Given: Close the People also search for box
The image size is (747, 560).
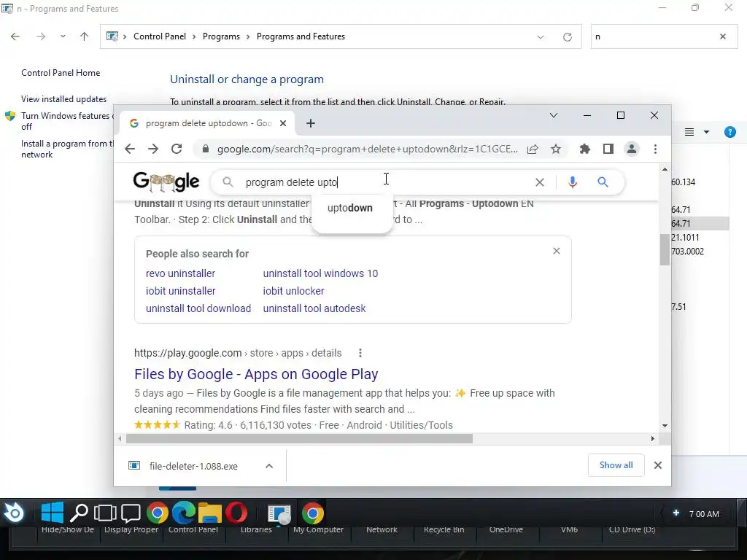Looking at the screenshot, I should click(x=557, y=251).
